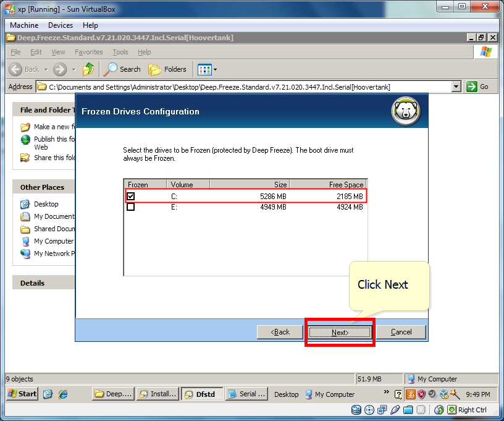Open the Back history dropdown arrow
504x421 pixels.
46,69
